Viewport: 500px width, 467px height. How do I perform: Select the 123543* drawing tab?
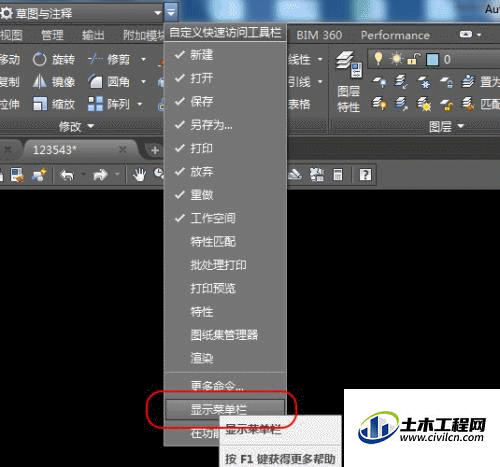click(80, 150)
